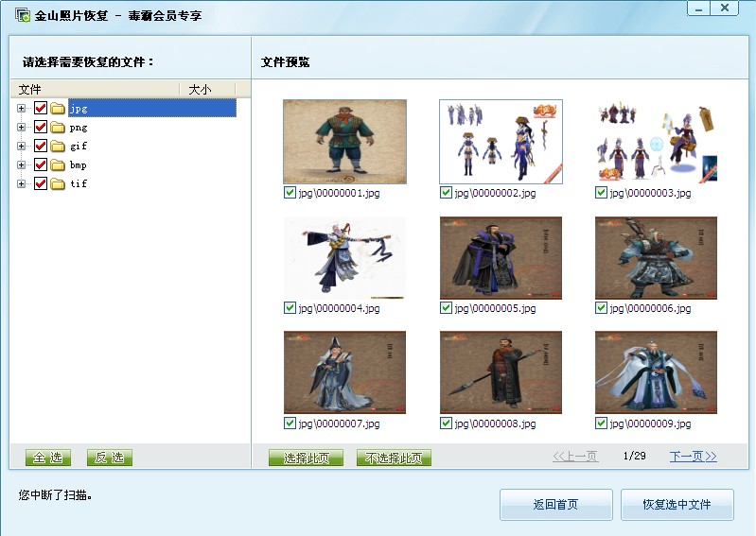756x536 pixels.
Task: Click the page indicator 1/29
Action: tap(635, 456)
